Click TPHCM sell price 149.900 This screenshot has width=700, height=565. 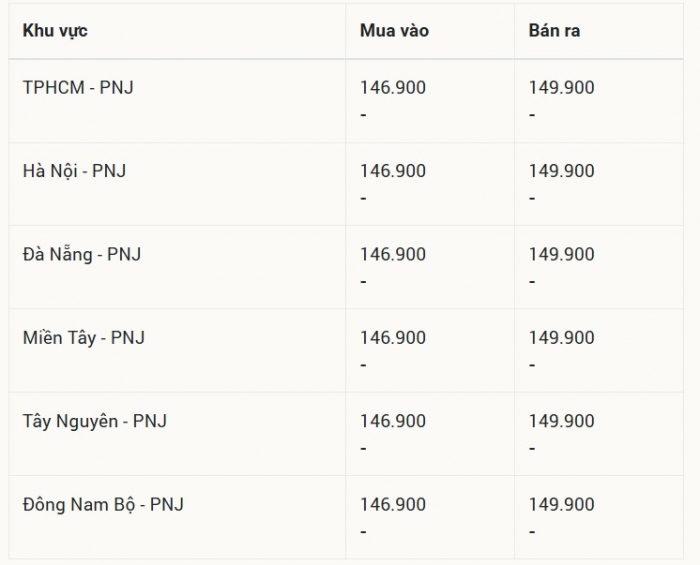pos(562,87)
